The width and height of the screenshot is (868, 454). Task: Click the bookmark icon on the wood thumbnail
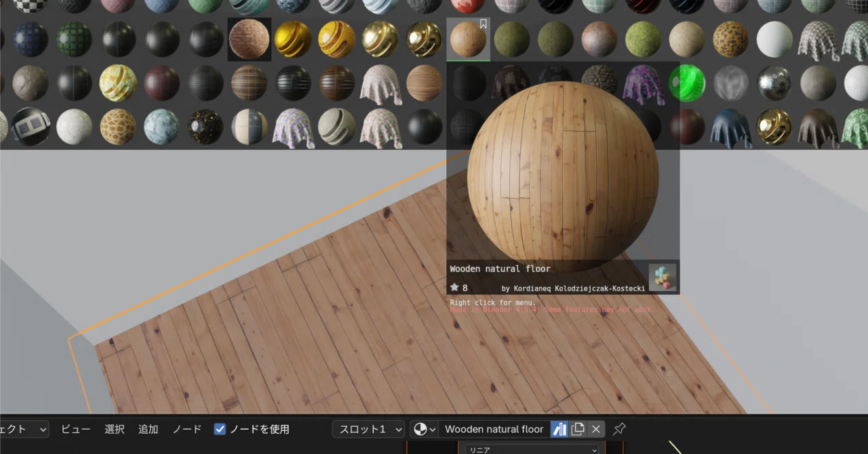(x=484, y=24)
